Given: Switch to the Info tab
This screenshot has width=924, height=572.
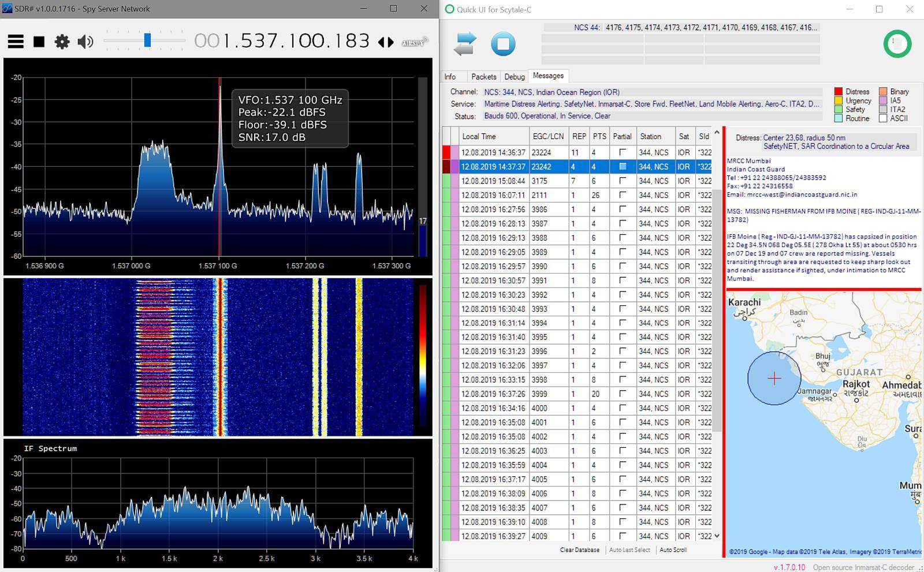Looking at the screenshot, I should click(450, 77).
